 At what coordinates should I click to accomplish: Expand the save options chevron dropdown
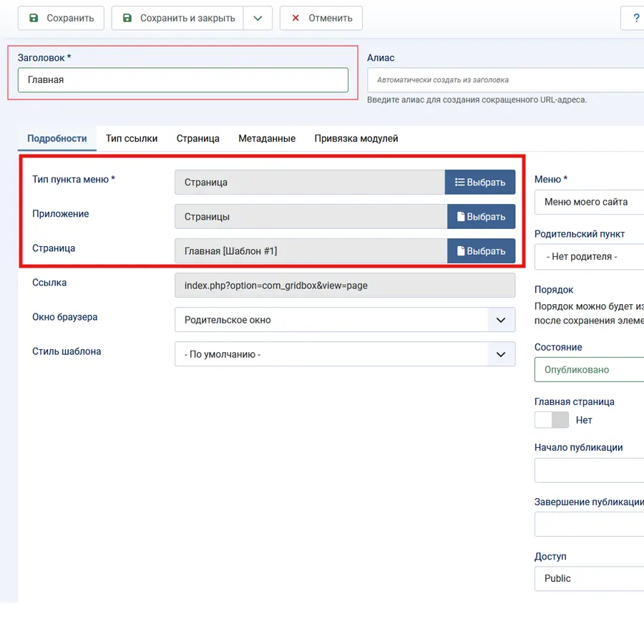[258, 19]
